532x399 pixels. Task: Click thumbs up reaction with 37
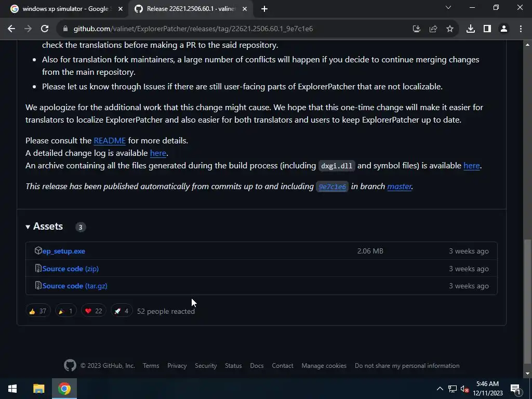point(37,311)
